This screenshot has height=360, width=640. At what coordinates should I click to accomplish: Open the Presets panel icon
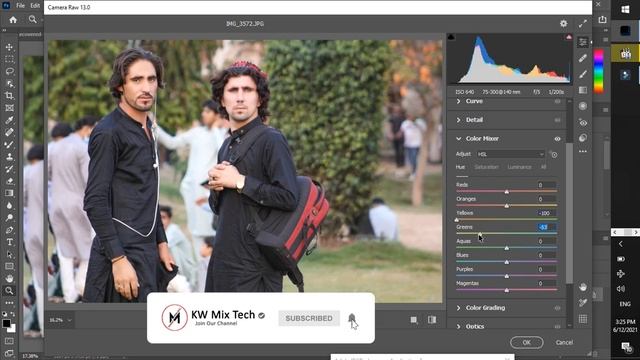583,138
